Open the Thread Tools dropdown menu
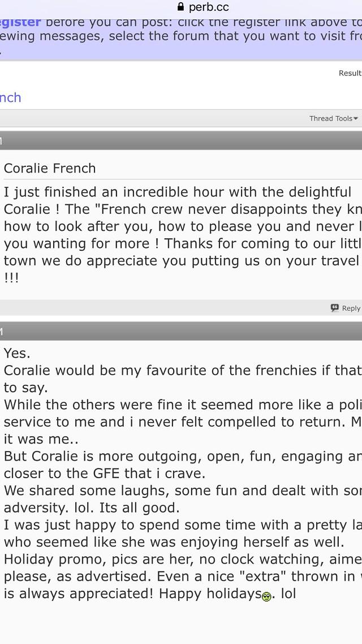Image resolution: width=362 pixels, height=644 pixels. coord(334,118)
